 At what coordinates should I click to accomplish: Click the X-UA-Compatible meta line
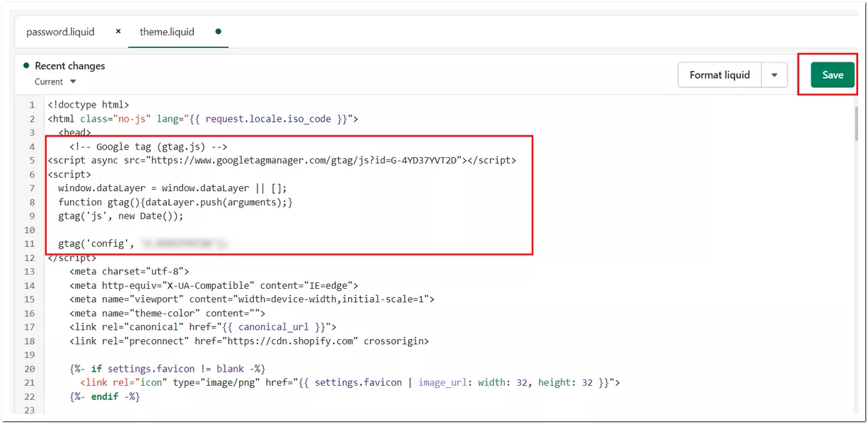(214, 285)
